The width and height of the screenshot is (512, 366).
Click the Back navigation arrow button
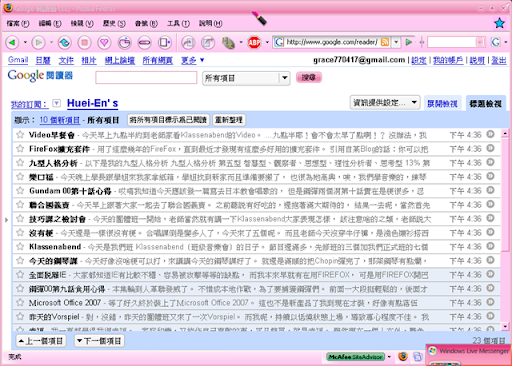tap(12, 43)
